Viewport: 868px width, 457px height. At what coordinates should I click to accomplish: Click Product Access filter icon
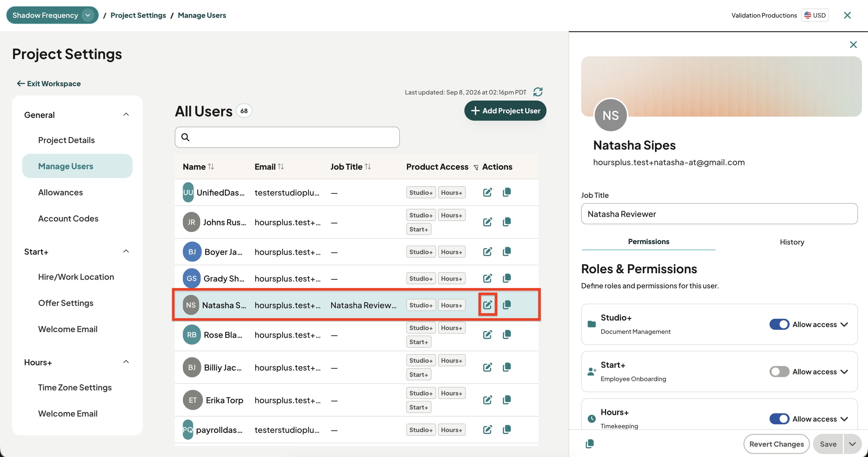tap(476, 167)
